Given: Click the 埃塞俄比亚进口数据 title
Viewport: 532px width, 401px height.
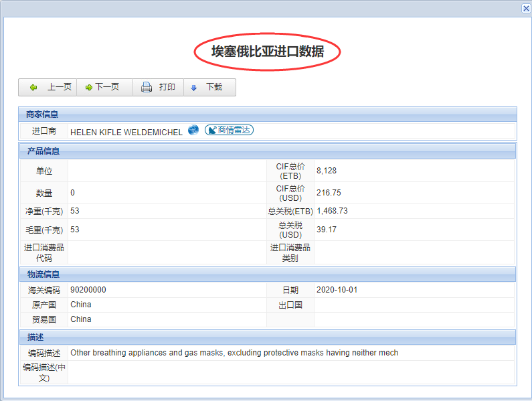Looking at the screenshot, I should point(268,52).
